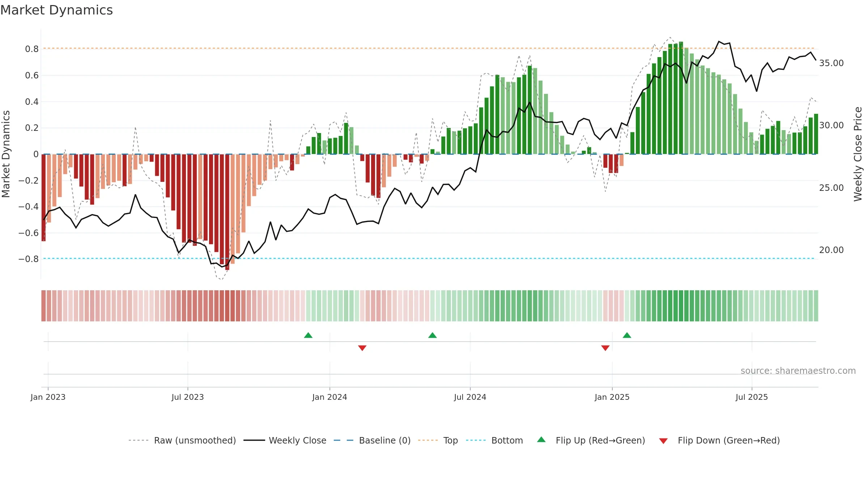Viewport: 868px width, 488px height.
Task: Click the Market Dynamics chart title
Action: point(57,10)
